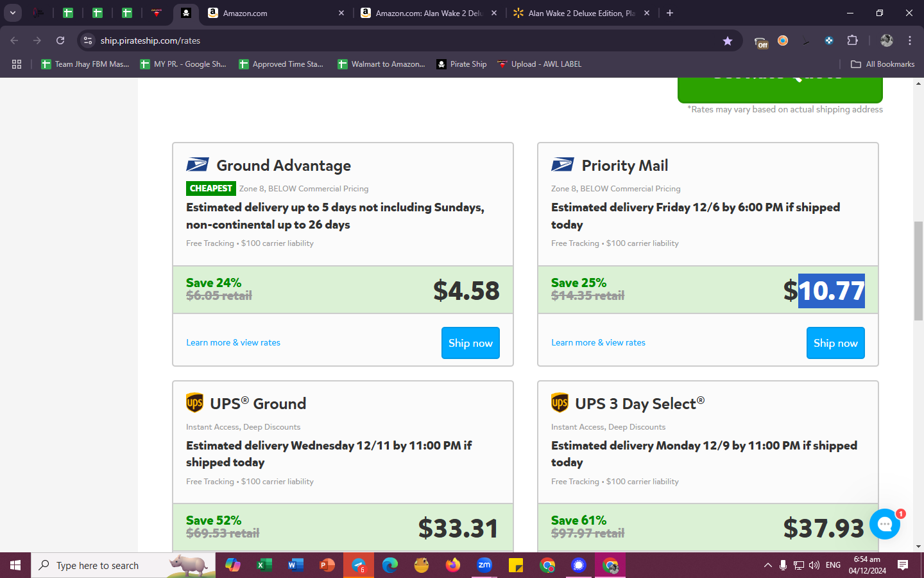Switch to Amazon Alan Wake 2 tab

(x=428, y=13)
